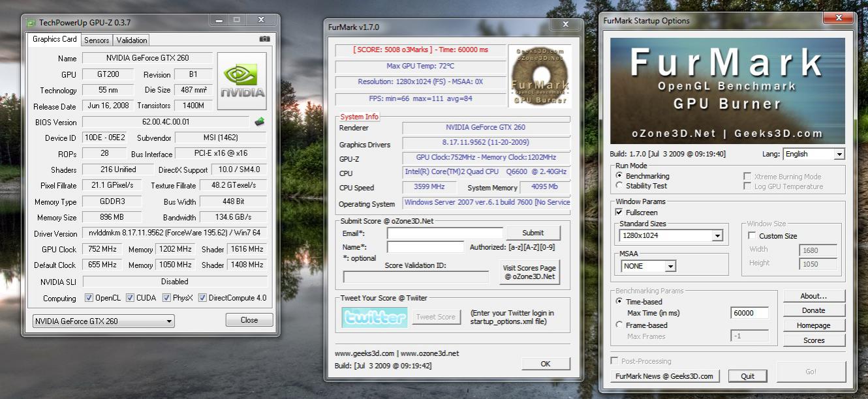Click the Xtreme Burning Mode checkbox

pyautogui.click(x=747, y=177)
